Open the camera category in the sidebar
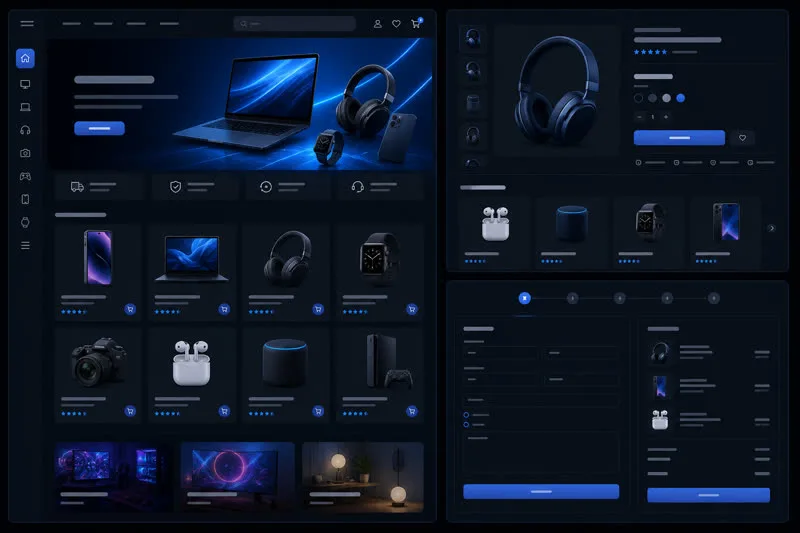 tap(25, 153)
